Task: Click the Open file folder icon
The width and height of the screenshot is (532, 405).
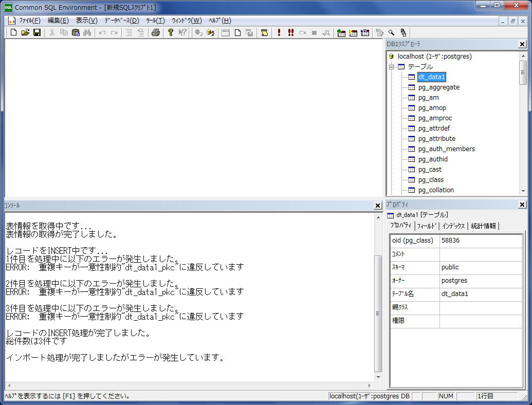Action: [x=26, y=32]
